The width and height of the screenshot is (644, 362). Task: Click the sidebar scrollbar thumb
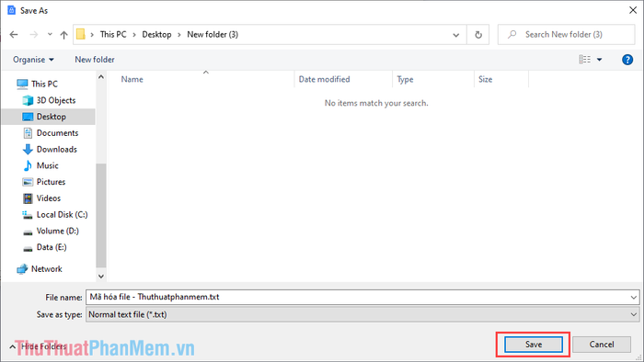coord(101,216)
